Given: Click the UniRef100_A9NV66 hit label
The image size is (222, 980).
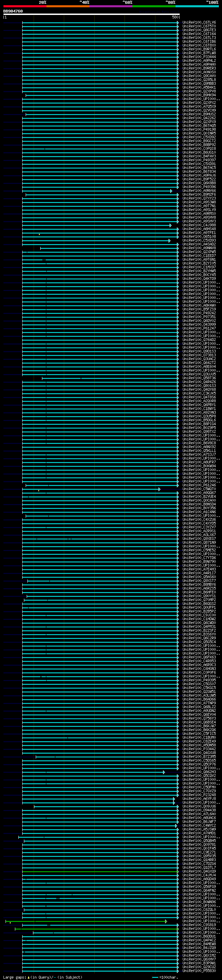Looking at the screenshot, I should pyautogui.click(x=199, y=191).
